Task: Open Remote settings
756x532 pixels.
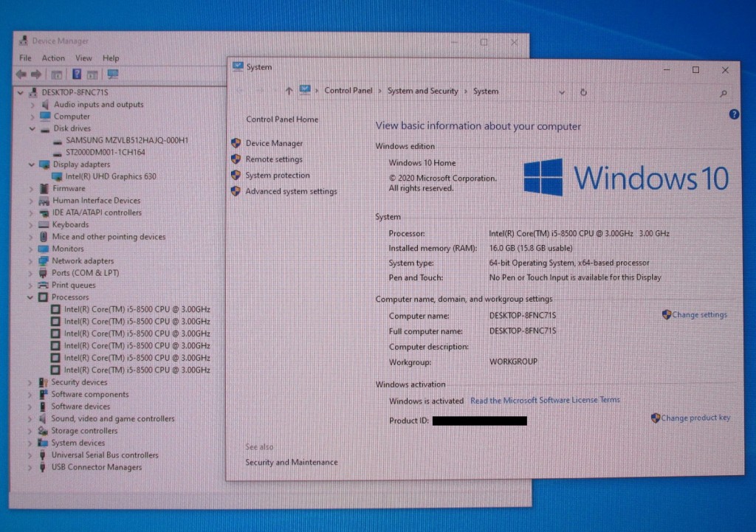Action: tap(274, 159)
